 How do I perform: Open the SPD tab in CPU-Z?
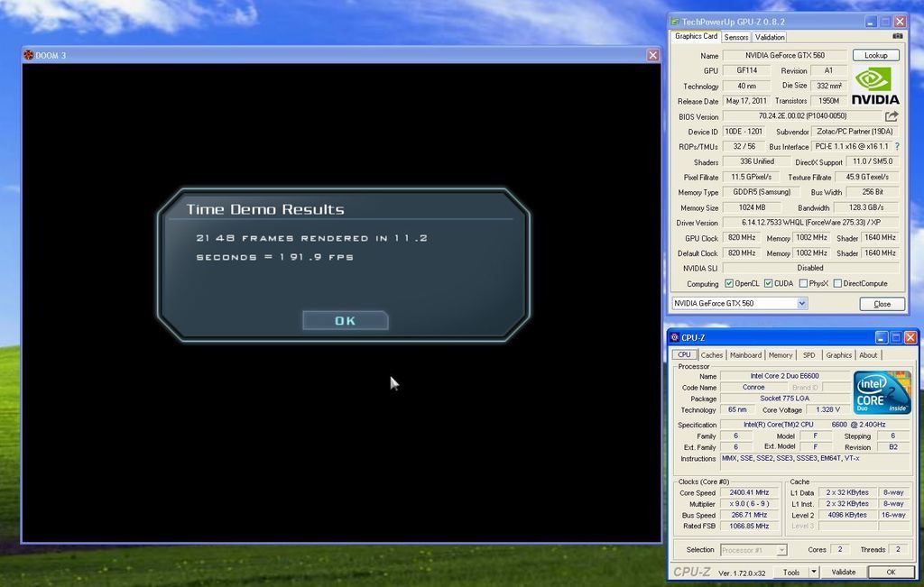pyautogui.click(x=809, y=355)
